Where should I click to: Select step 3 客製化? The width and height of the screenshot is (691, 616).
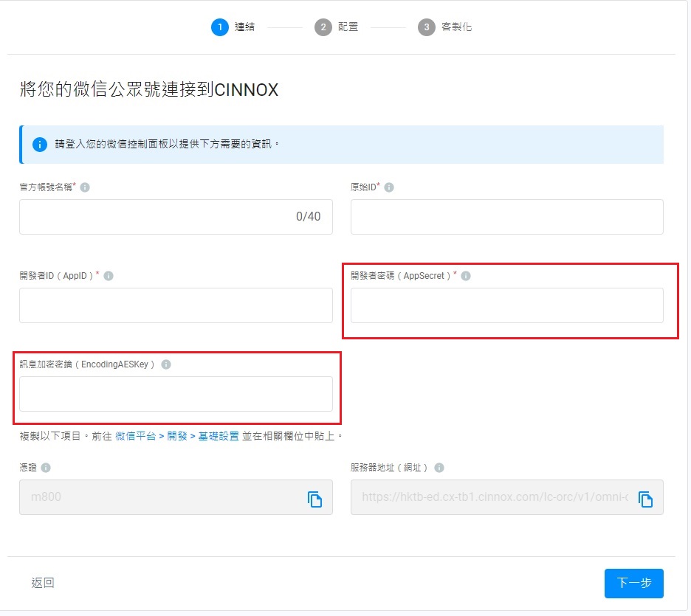[444, 27]
